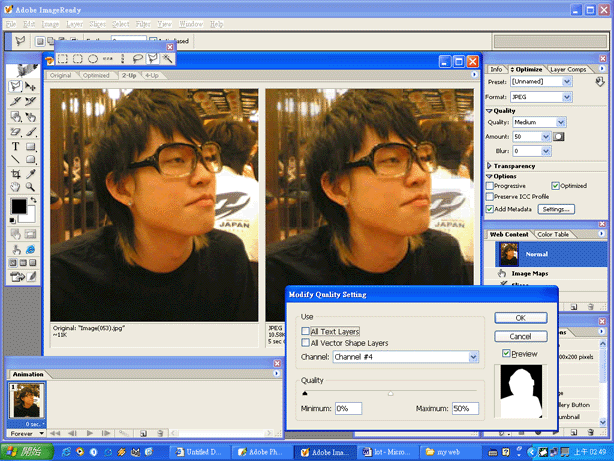The image size is (614, 461).
Task: Select Rectangular Marquee in floating palette
Action: 63,59
